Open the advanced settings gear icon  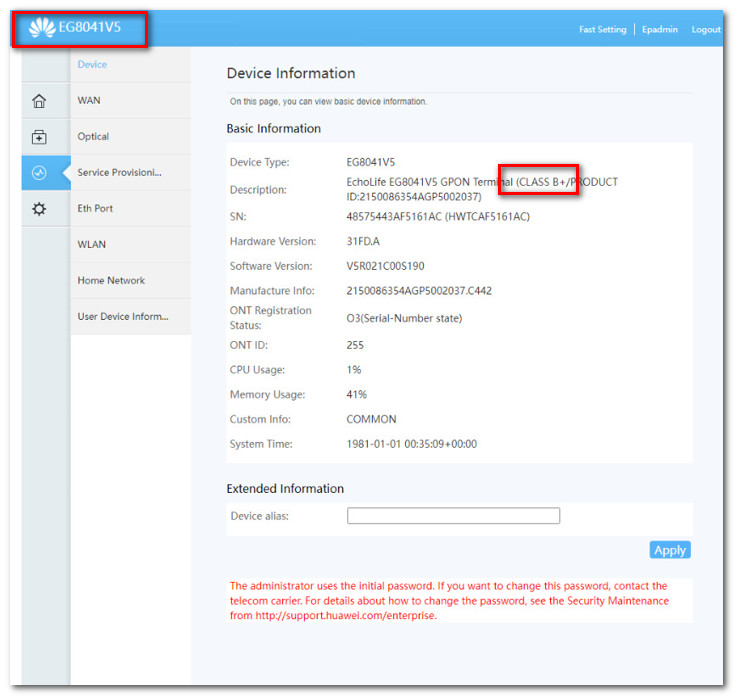click(x=39, y=209)
